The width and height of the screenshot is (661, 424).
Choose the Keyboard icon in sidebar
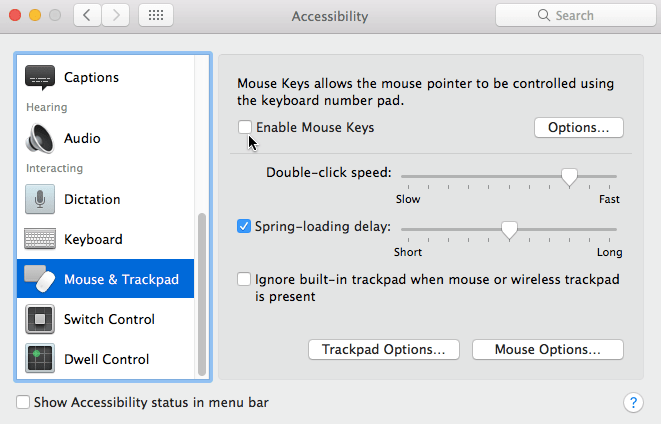(x=40, y=239)
